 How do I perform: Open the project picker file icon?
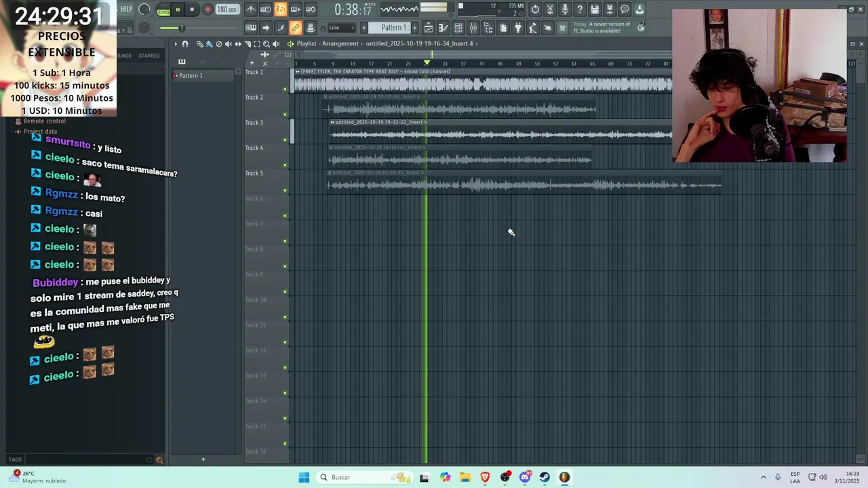click(x=503, y=28)
